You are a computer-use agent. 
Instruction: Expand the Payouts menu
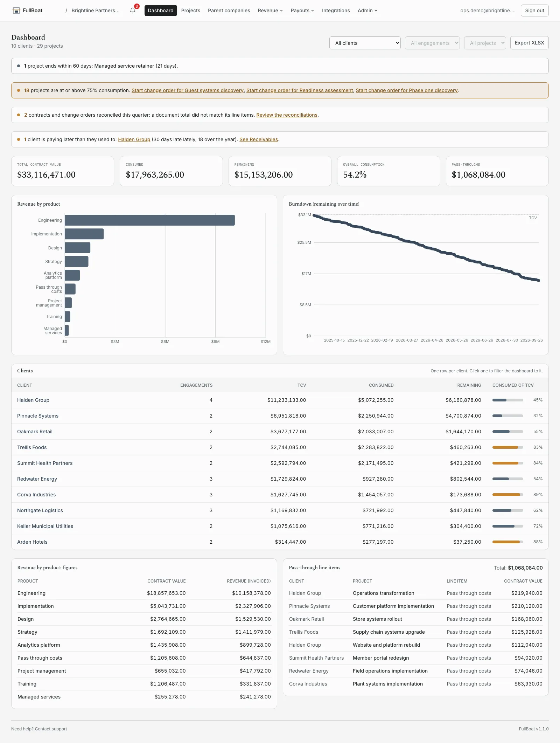(x=302, y=11)
